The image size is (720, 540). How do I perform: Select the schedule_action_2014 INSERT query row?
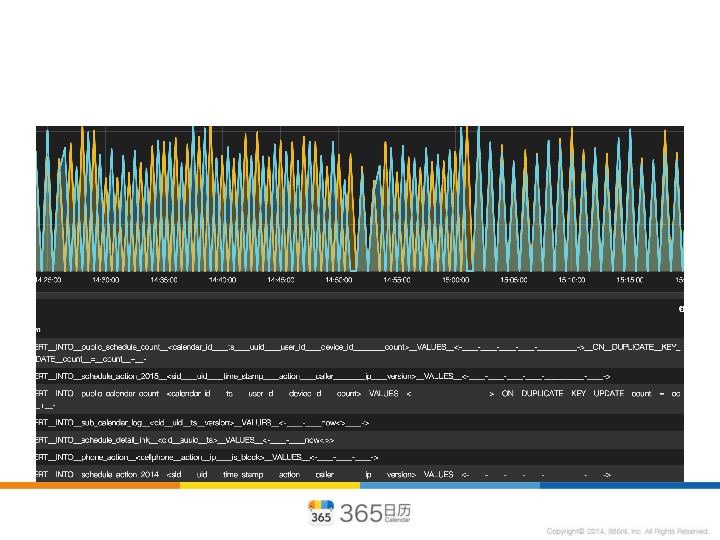[x=360, y=474]
